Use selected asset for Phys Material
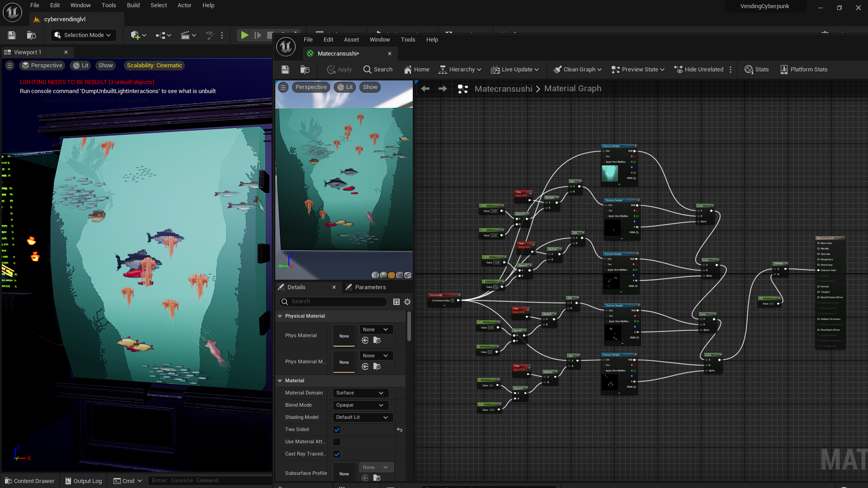This screenshot has width=868, height=488. coord(365,341)
